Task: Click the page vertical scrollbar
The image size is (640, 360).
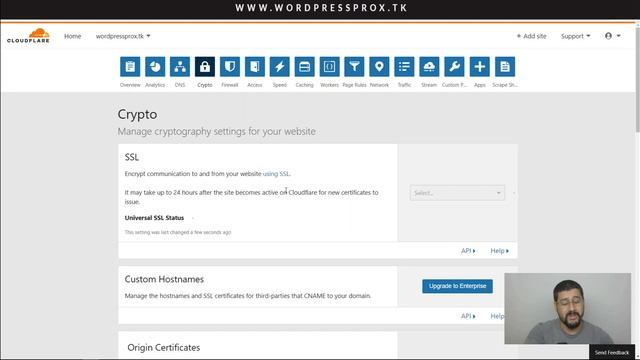Action: click(x=637, y=80)
